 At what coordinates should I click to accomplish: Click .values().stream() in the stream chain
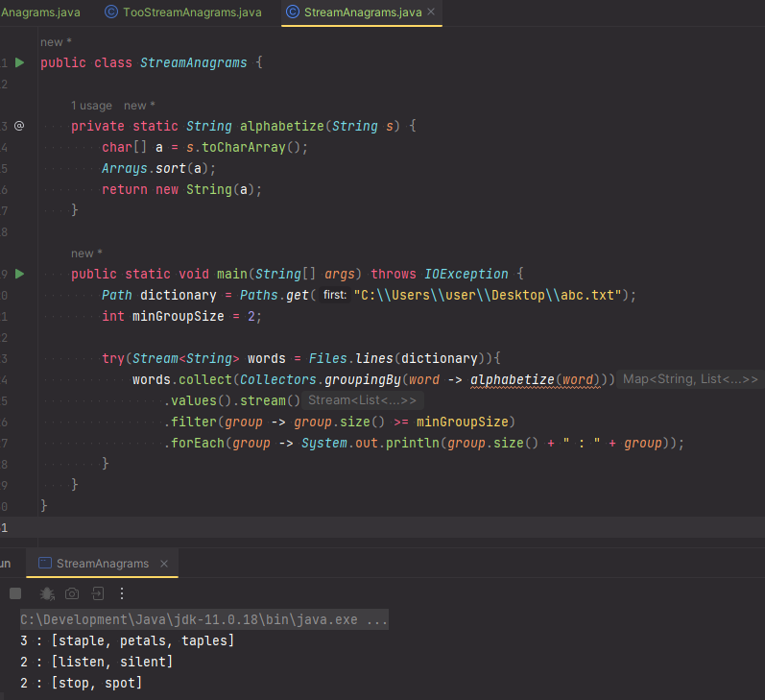point(232,400)
